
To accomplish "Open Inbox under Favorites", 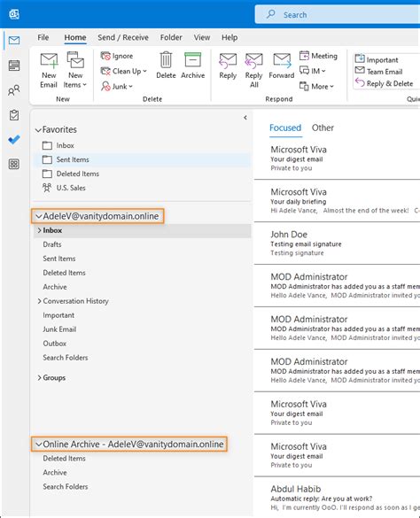I will point(142,145).
